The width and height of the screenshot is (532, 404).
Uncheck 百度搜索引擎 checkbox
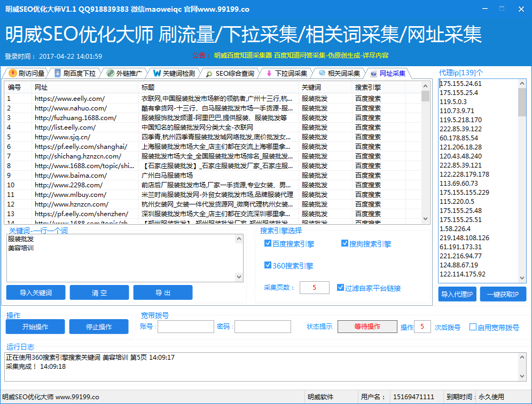click(x=268, y=243)
